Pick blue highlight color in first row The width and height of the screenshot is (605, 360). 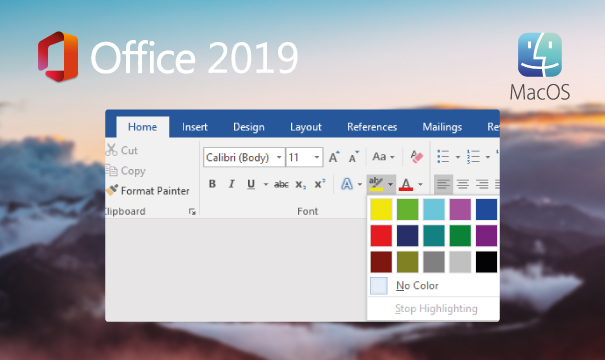486,209
